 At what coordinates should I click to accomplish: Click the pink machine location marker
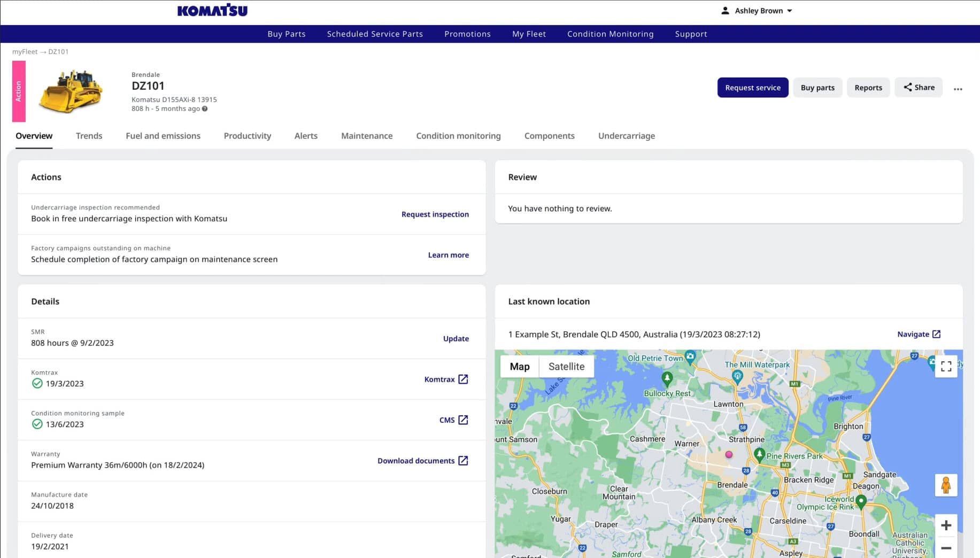point(729,455)
